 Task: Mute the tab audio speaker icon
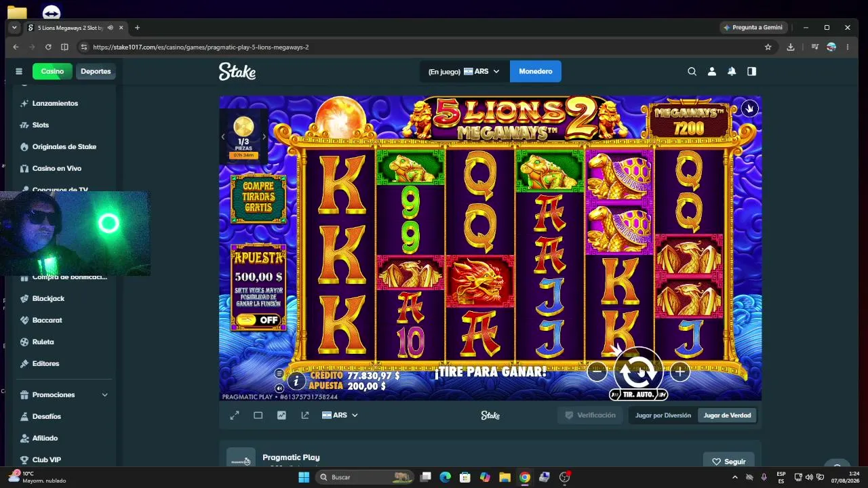coord(110,28)
